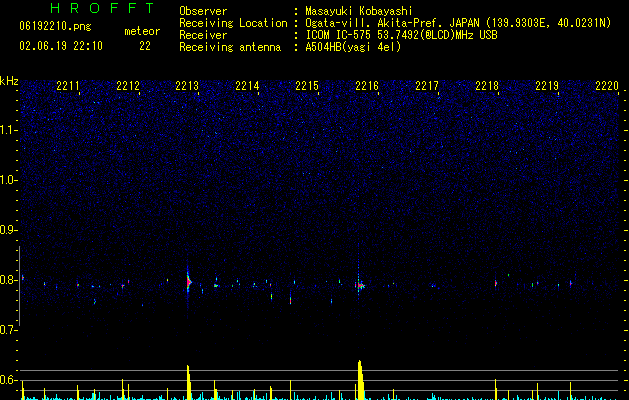Click the 0.8 kHz frequency tick label
The width and height of the screenshot is (629, 400).
coord(9,280)
